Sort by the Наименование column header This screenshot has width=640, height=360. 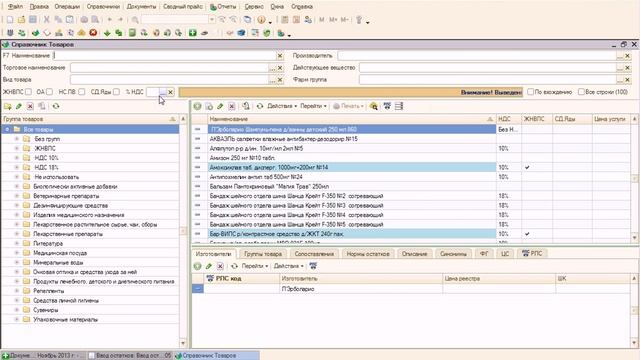pos(352,119)
